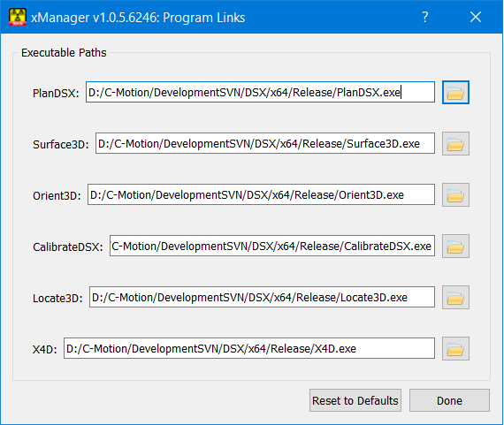Click the CalibrateDSX path text box

click(272, 246)
